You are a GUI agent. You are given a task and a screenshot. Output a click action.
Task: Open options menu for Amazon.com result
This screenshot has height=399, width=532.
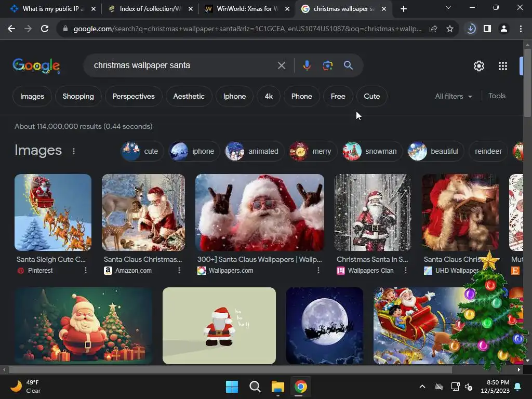179,270
